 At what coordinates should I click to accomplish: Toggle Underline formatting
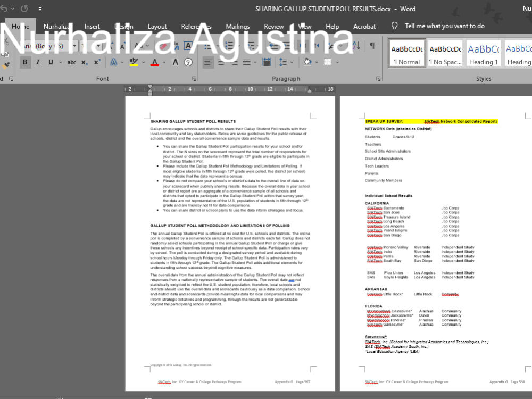[51, 62]
